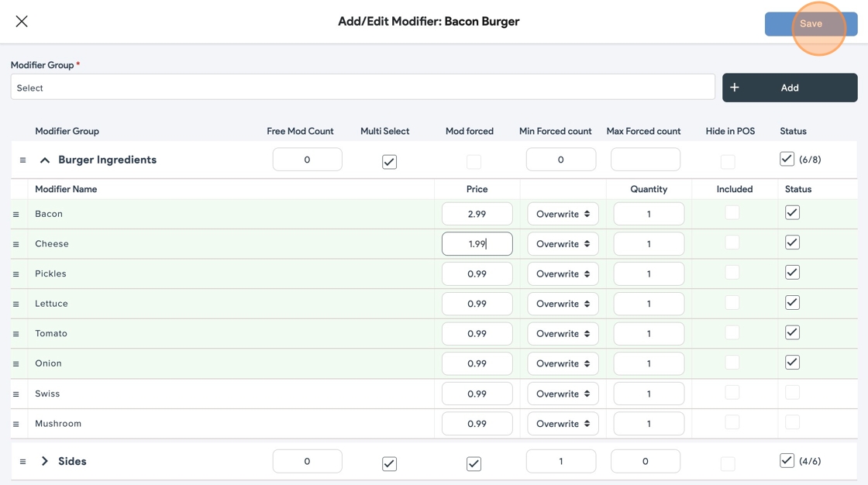Click the Add modifier group button

(x=789, y=88)
